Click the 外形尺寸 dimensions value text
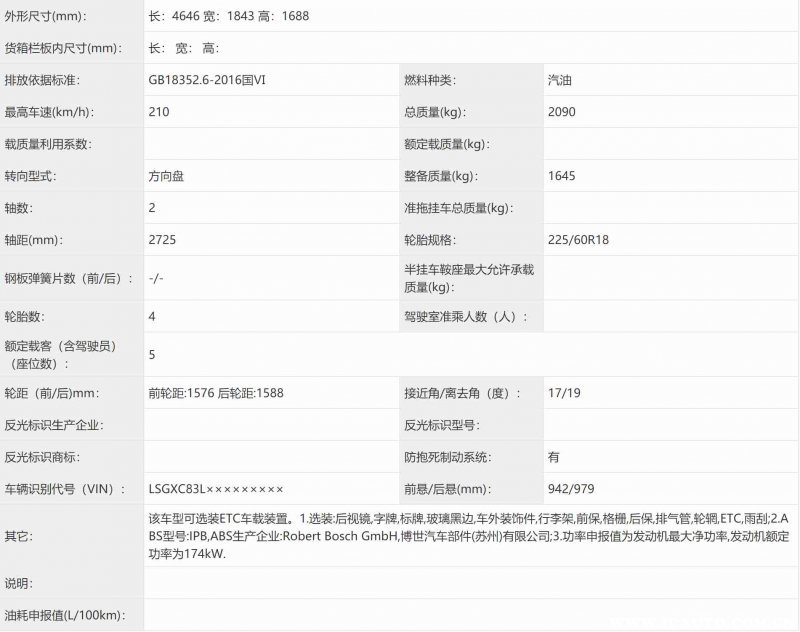 (x=230, y=17)
